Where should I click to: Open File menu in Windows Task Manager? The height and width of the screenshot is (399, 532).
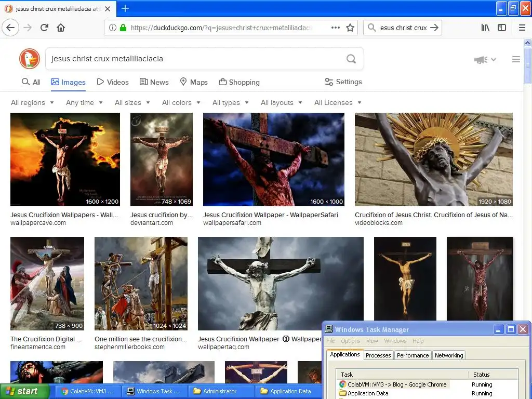[x=330, y=341]
